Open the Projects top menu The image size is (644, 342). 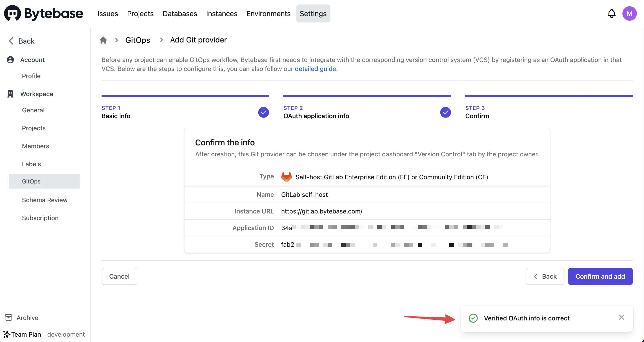tap(140, 13)
